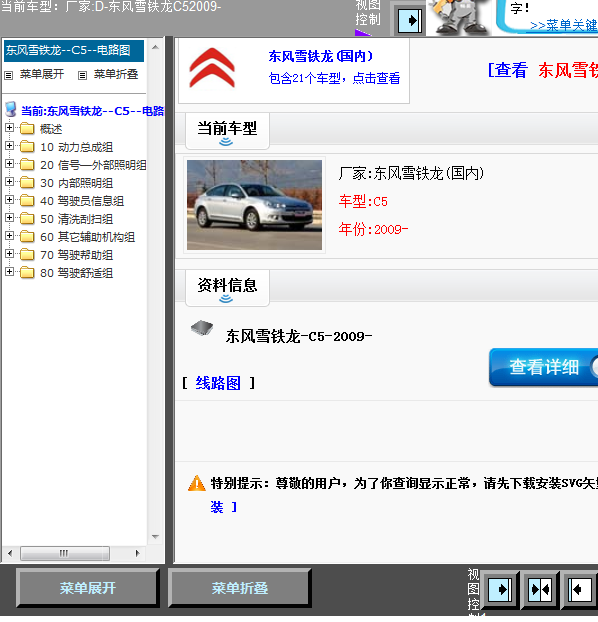The height and width of the screenshot is (622, 598).
Task: Click the sidebar horizontal scrollbar thumb
Action: (65, 553)
